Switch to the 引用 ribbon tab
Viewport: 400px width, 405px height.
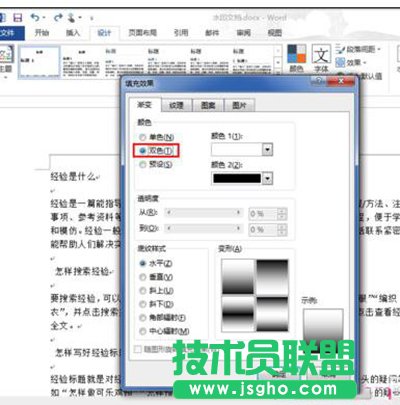click(181, 33)
